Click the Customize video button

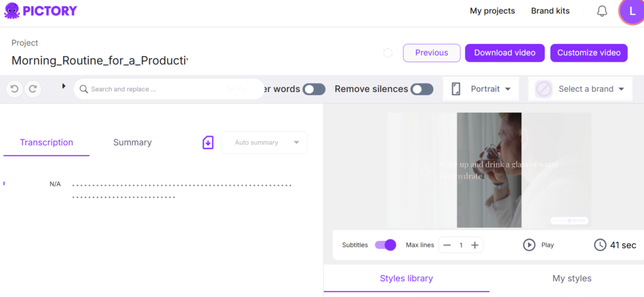[x=589, y=53]
